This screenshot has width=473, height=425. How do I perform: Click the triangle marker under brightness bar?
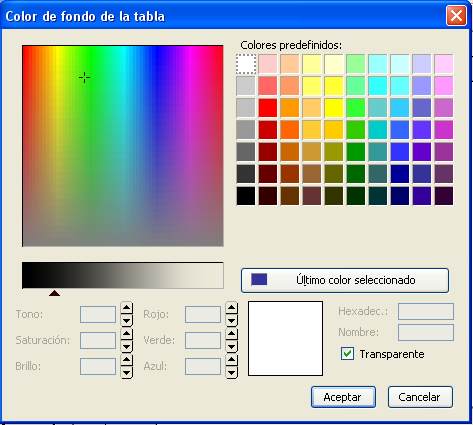click(54, 293)
